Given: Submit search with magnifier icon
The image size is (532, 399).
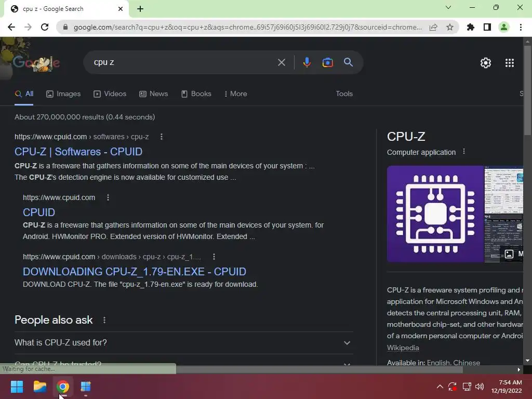Looking at the screenshot, I should click(348, 62).
